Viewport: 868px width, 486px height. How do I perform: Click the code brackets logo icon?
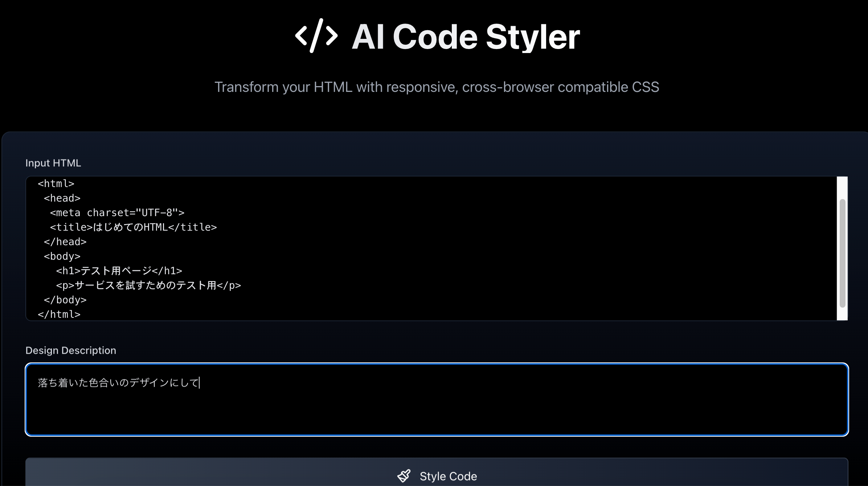click(316, 36)
